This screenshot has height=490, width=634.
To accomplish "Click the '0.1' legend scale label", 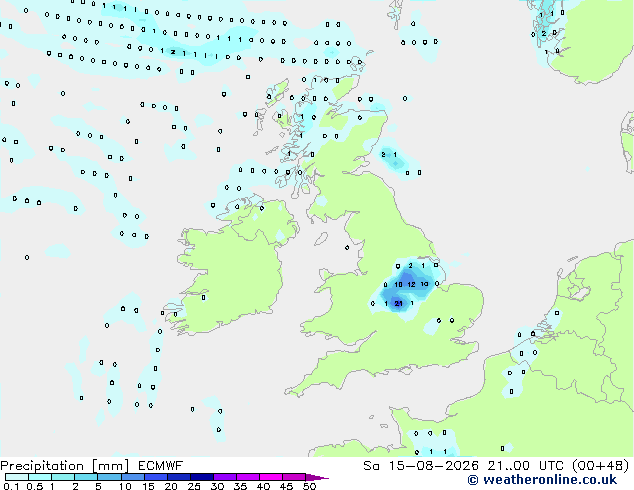I will (11, 486).
